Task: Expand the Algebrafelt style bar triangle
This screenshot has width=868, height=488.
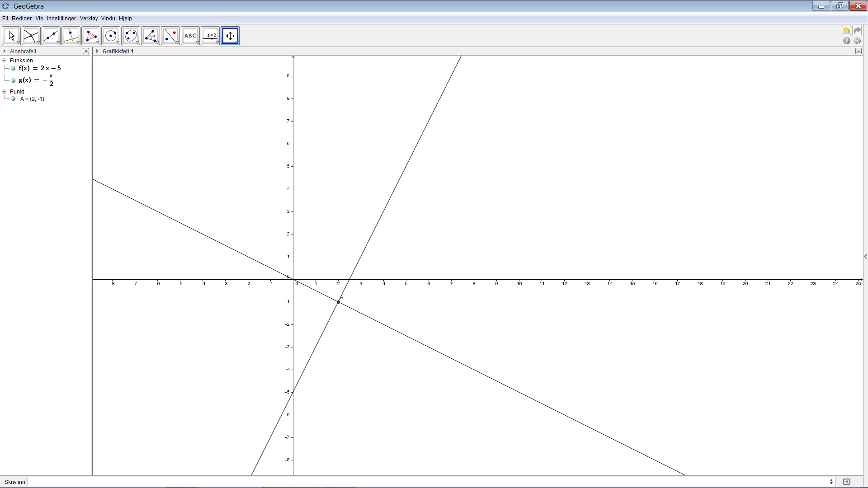Action: 5,52
